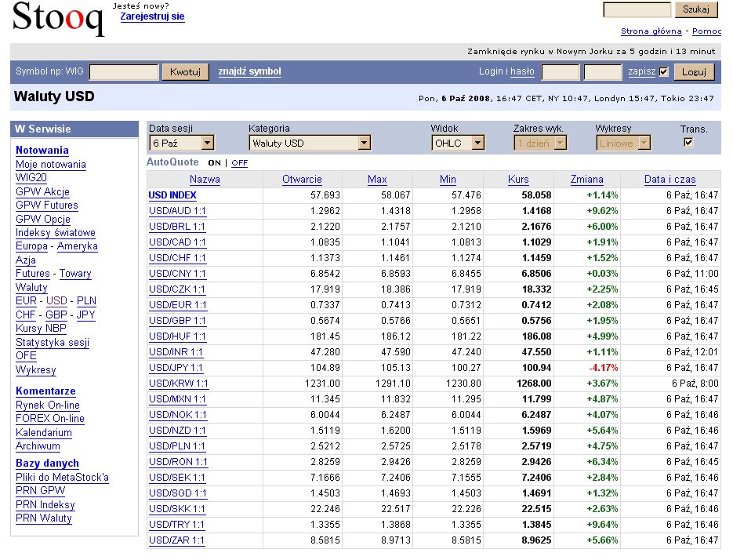Open the USD/AUD 1:1 quote
733x560 pixels.
point(178,211)
